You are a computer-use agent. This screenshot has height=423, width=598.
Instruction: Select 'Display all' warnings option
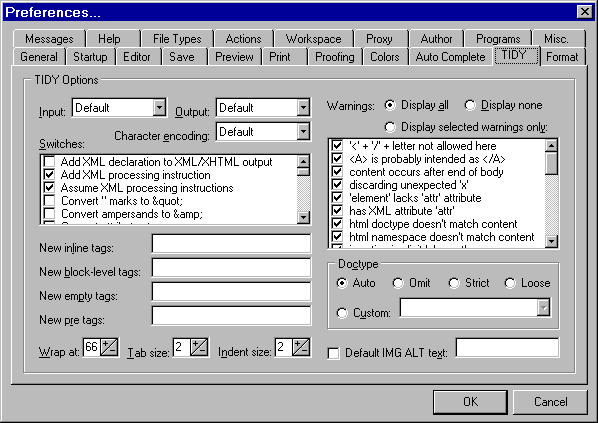click(x=390, y=105)
